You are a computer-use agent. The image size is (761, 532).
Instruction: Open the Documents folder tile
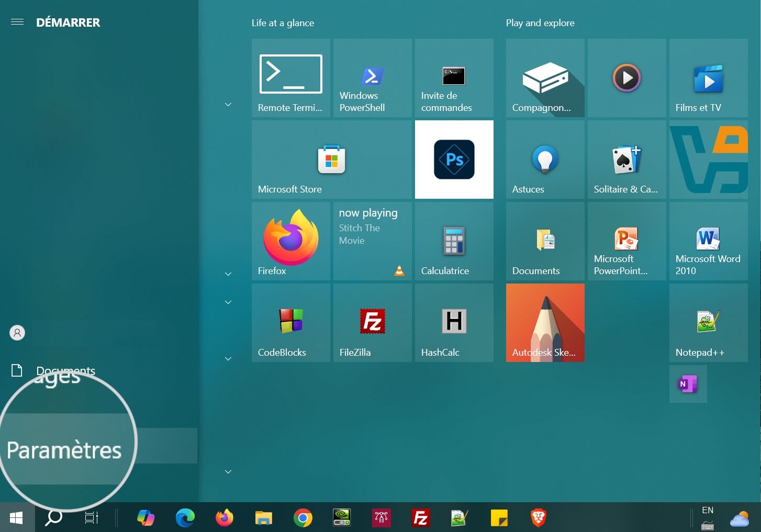[545, 241]
